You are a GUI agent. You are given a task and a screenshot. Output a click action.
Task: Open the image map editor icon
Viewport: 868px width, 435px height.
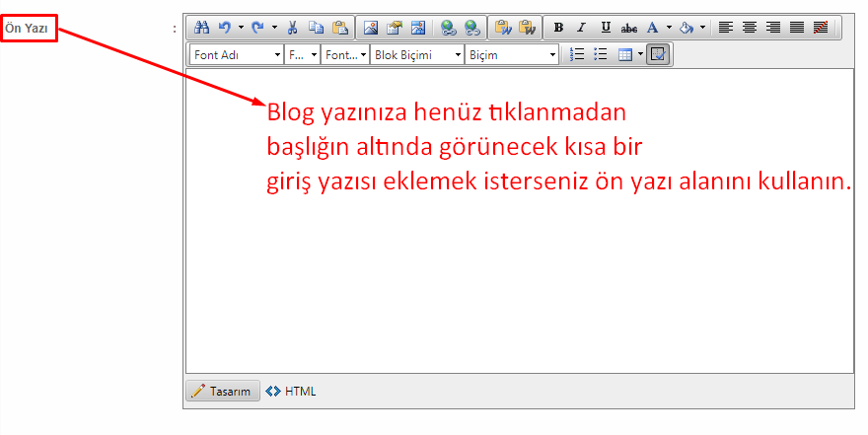418,27
